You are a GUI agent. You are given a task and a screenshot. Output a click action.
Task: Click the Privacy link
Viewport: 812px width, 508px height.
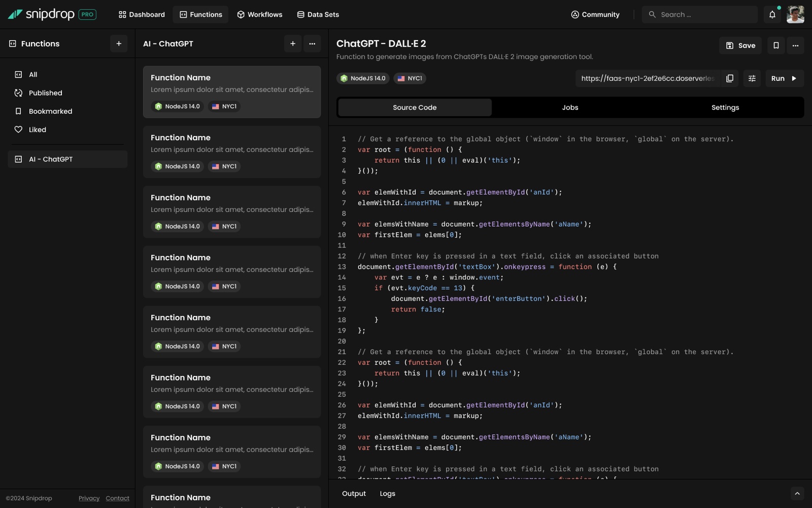coord(89,498)
